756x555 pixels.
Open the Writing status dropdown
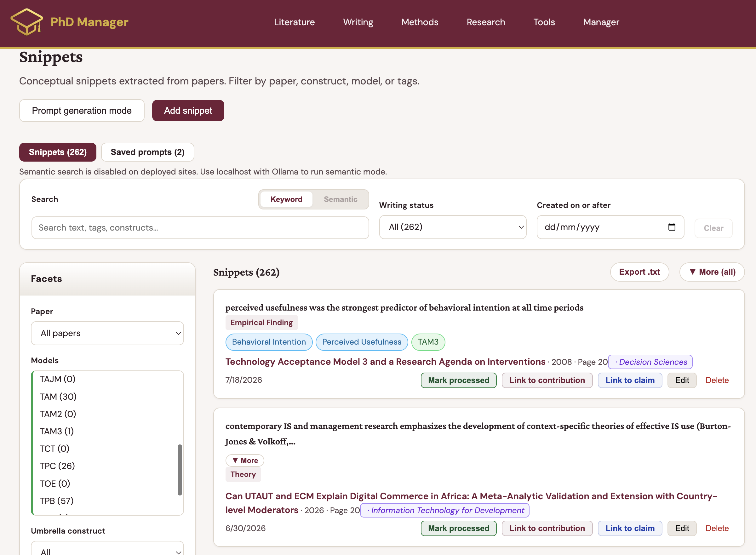pos(452,227)
